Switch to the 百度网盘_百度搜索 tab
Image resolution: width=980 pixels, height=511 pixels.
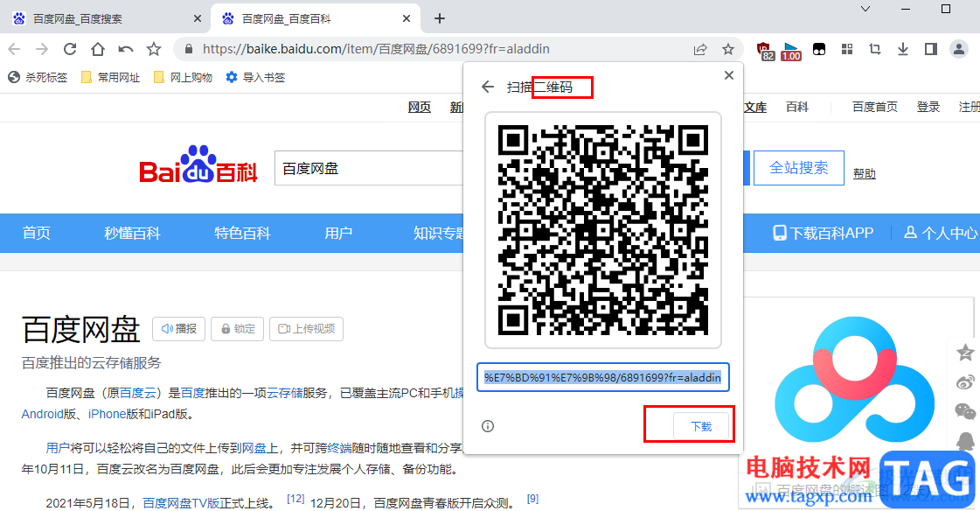coord(107,18)
